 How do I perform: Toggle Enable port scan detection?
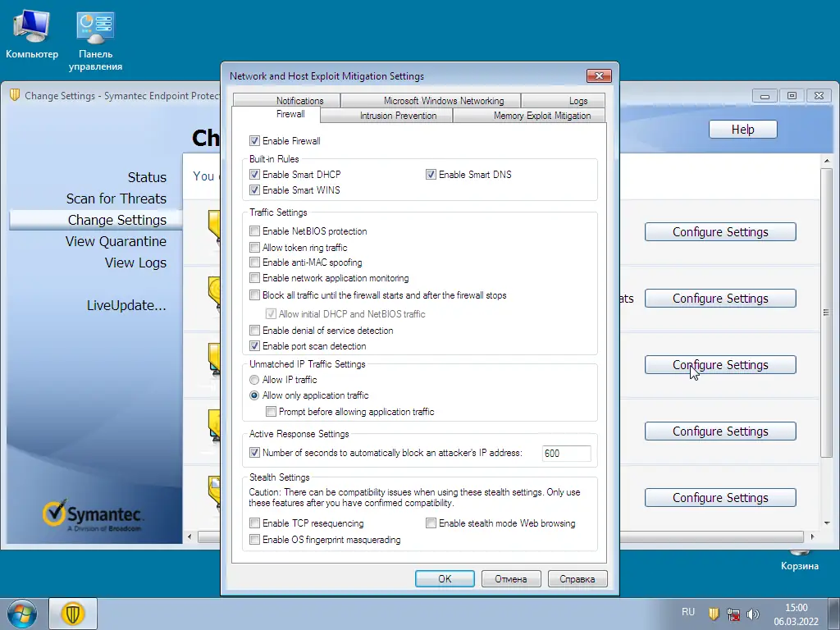254,346
